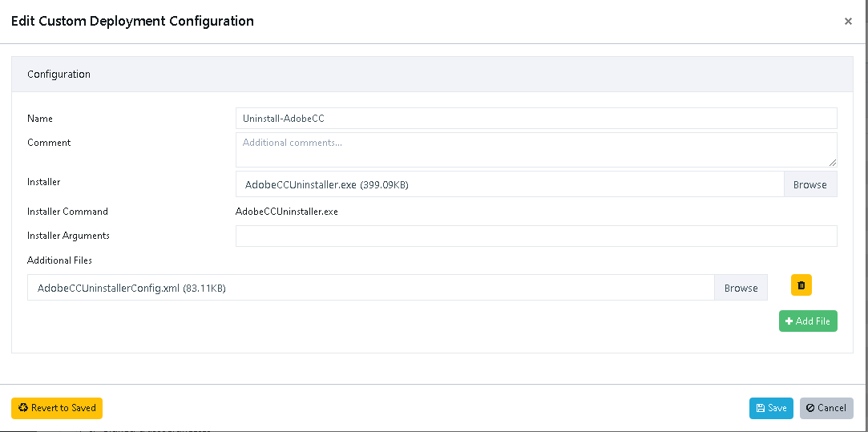Browse to replace AdobeCCUninstallerConfig.xml file
This screenshot has width=868, height=432.
[x=741, y=288]
